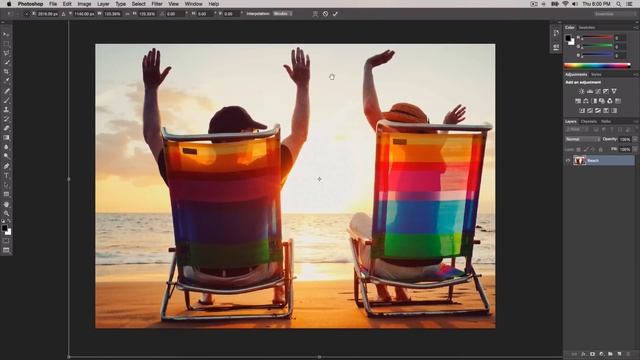Toggle lock all for the layer
Image resolution: width=640 pixels, height=360 pixels.
coord(600,150)
